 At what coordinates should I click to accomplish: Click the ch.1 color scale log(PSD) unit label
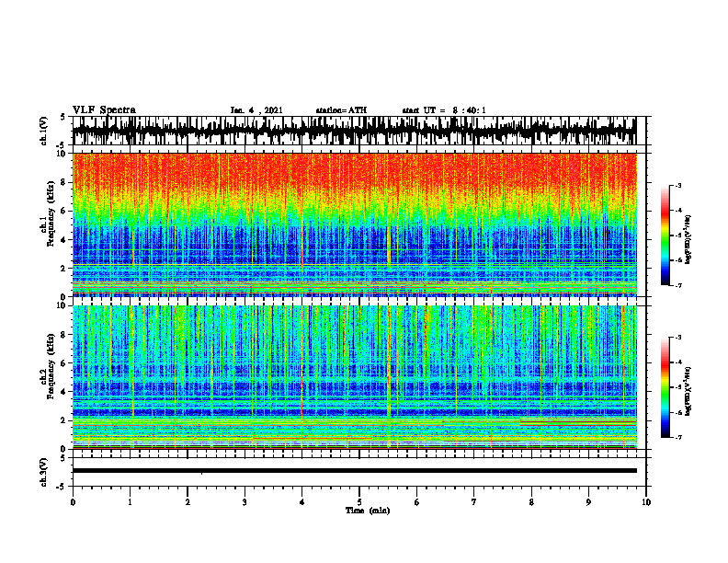(689, 239)
